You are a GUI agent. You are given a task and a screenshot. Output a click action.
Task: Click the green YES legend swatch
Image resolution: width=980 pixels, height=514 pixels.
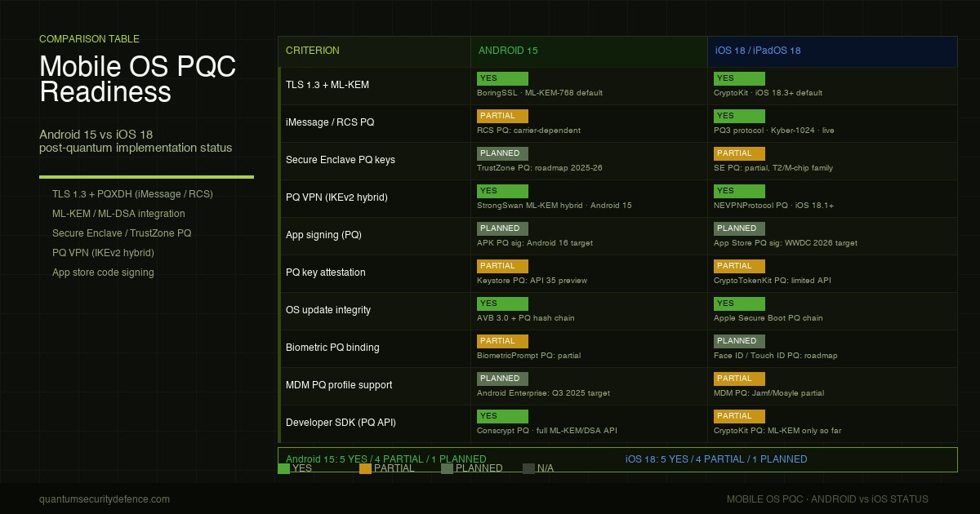pos(283,468)
